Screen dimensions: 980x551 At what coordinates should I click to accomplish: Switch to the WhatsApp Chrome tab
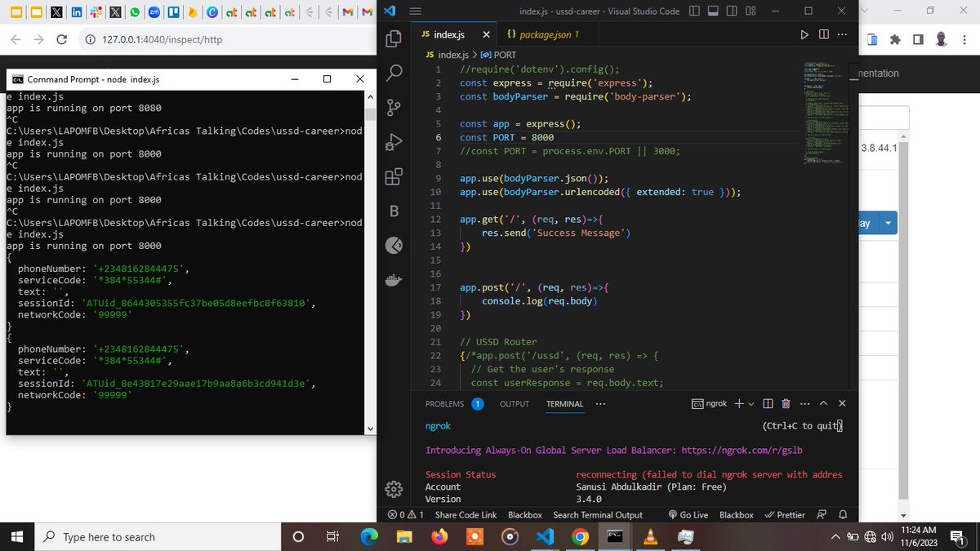pos(133,12)
